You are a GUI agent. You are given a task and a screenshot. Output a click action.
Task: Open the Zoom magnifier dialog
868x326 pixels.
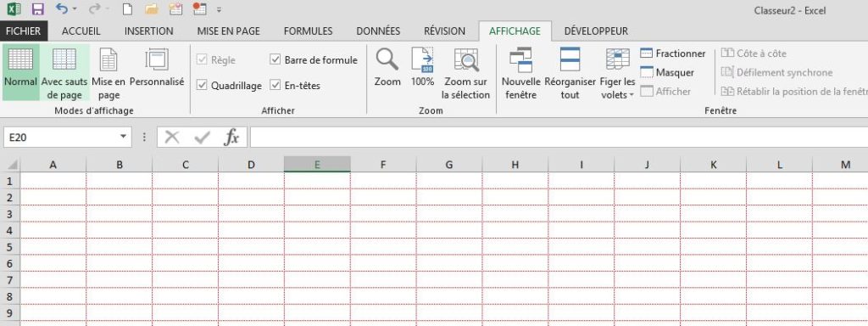pyautogui.click(x=387, y=66)
